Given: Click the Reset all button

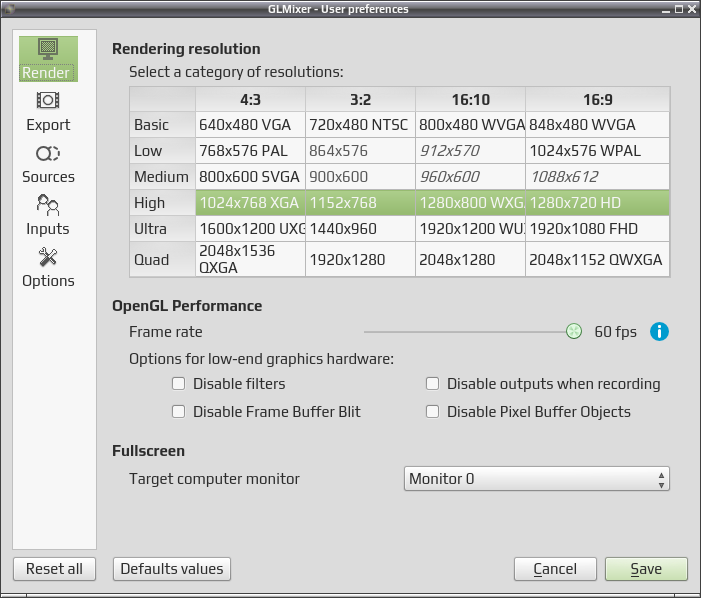Looking at the screenshot, I should (x=55, y=569).
